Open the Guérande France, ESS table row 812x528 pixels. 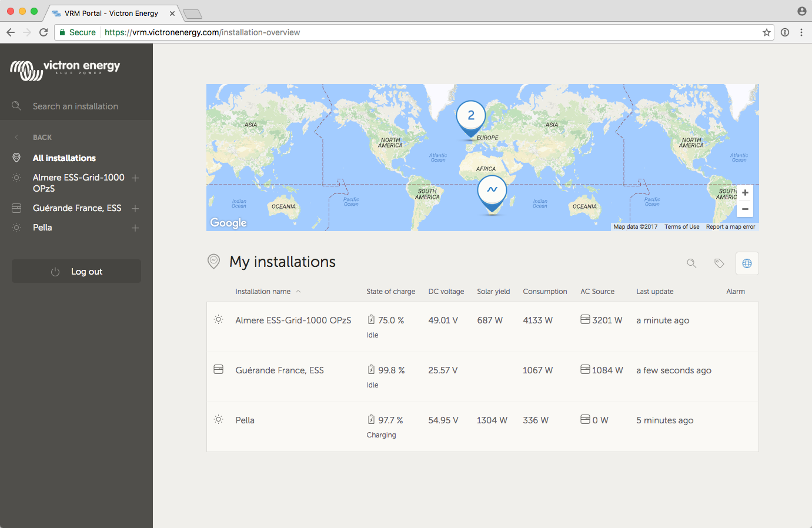click(279, 370)
